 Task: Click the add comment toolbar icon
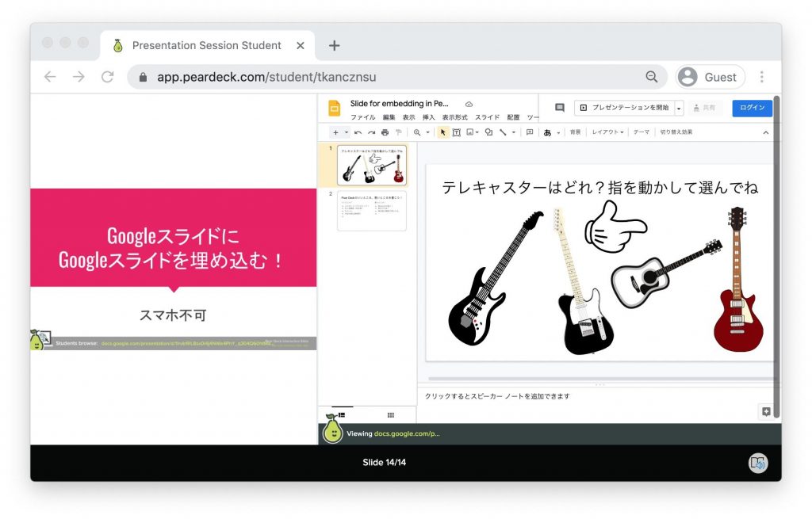530,132
